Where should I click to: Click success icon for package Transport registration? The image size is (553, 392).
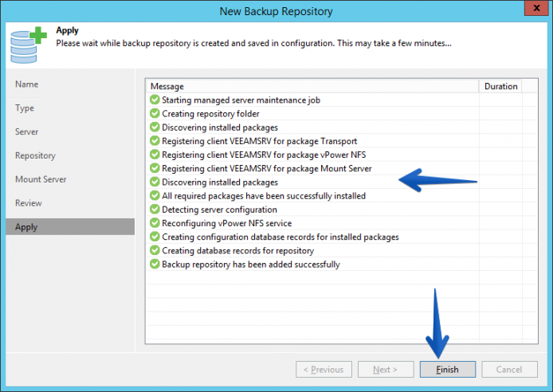tap(155, 141)
